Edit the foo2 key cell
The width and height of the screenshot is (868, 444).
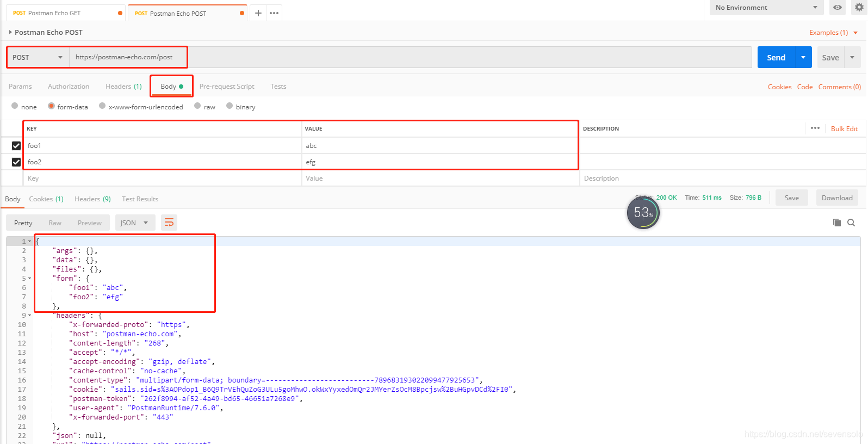(162, 162)
